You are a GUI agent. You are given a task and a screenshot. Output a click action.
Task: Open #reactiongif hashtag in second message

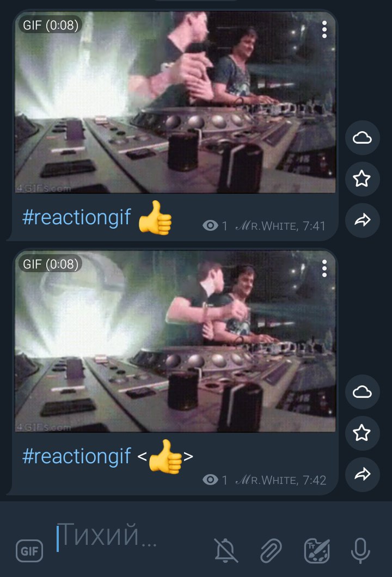point(77,456)
